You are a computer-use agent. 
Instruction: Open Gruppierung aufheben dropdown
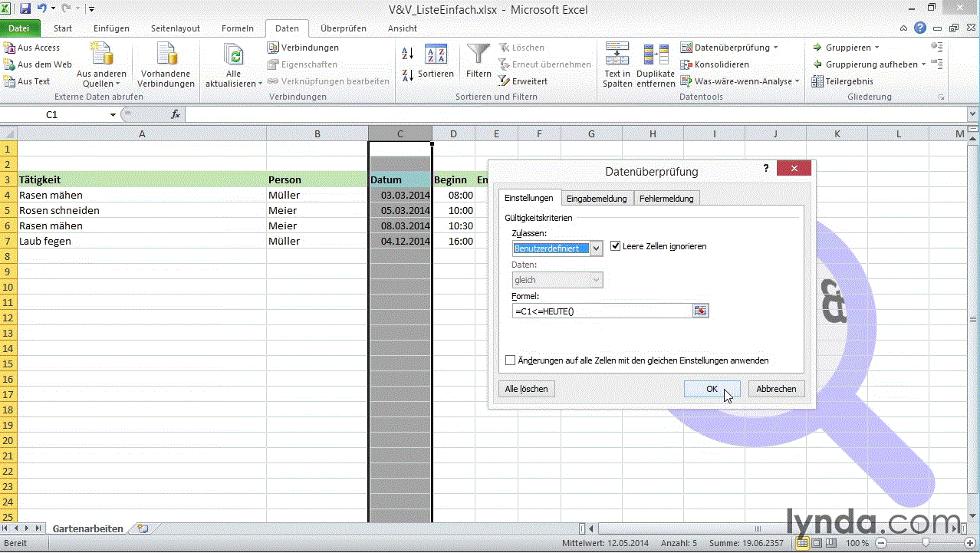(x=922, y=64)
